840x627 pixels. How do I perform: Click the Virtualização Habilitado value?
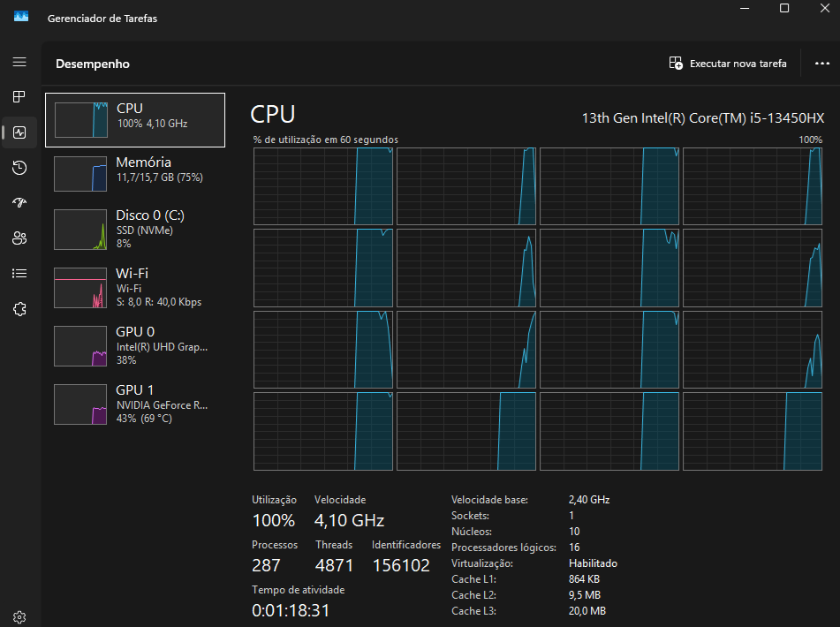click(593, 563)
